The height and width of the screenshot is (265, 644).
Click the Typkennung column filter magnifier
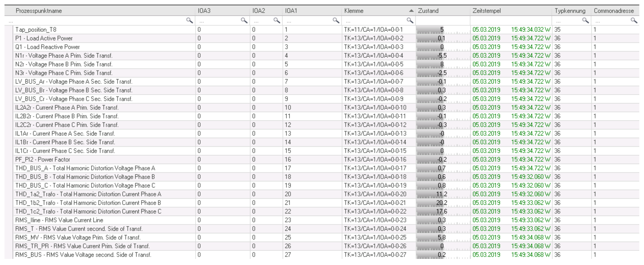coord(585,21)
